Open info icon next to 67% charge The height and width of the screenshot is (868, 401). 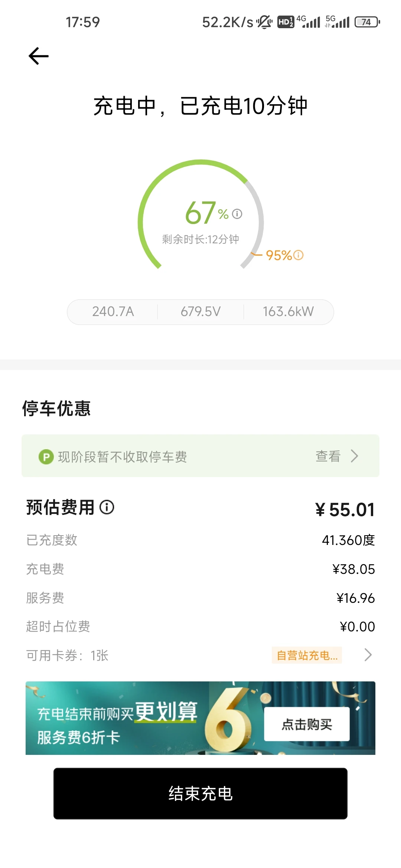(237, 214)
